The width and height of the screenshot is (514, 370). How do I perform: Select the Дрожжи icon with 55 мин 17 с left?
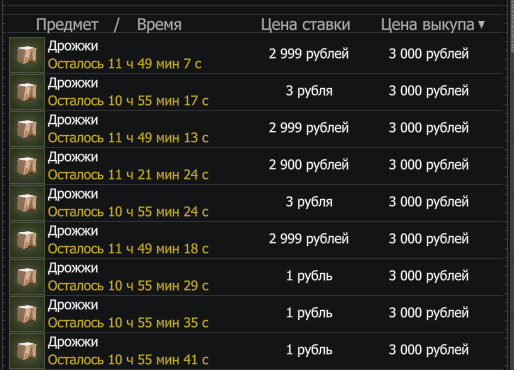point(27,92)
